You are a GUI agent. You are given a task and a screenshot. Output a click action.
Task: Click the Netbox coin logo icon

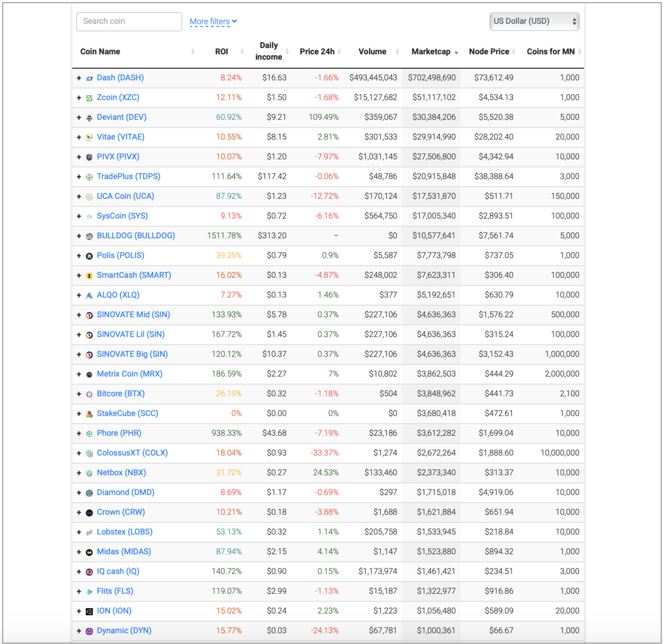pyautogui.click(x=89, y=473)
